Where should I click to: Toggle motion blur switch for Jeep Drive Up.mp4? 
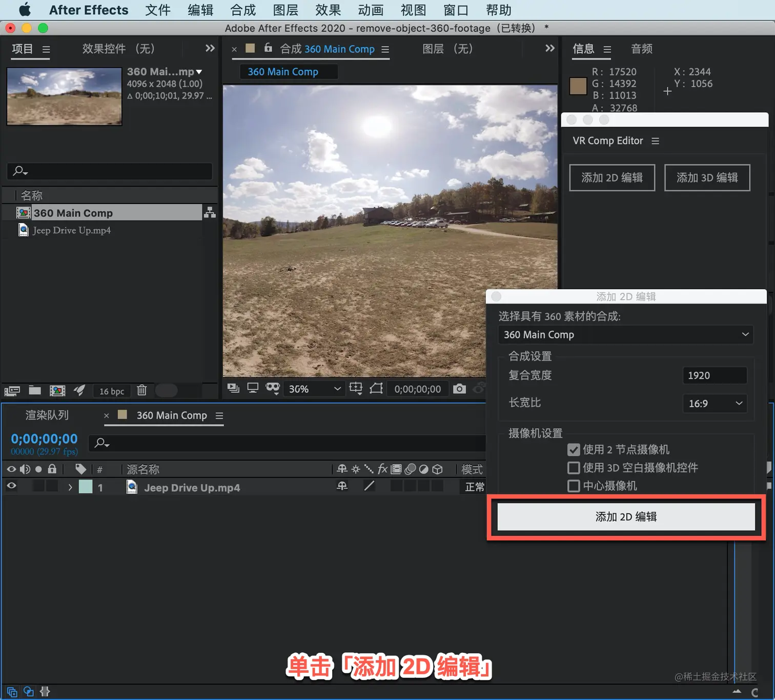(410, 486)
